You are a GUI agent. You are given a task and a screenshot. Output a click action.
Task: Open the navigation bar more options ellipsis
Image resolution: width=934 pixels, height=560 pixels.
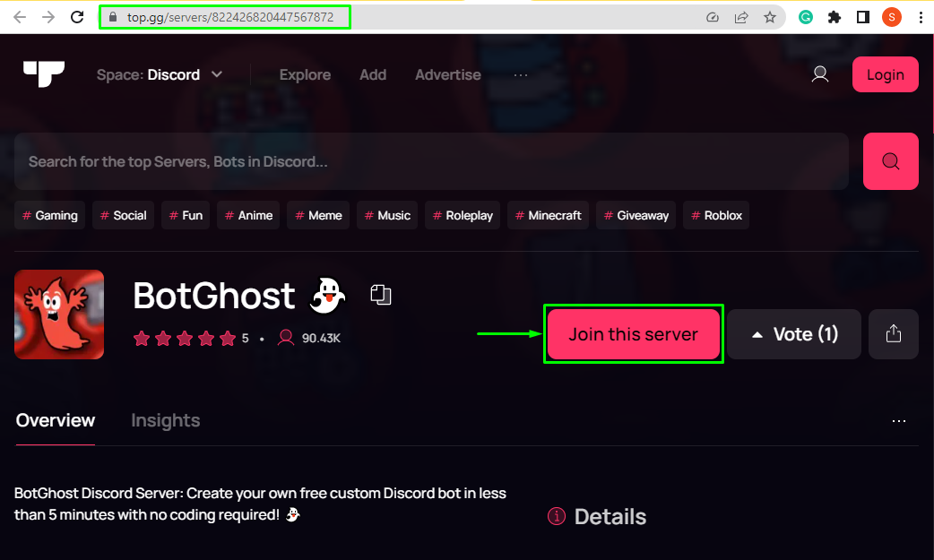click(x=521, y=75)
